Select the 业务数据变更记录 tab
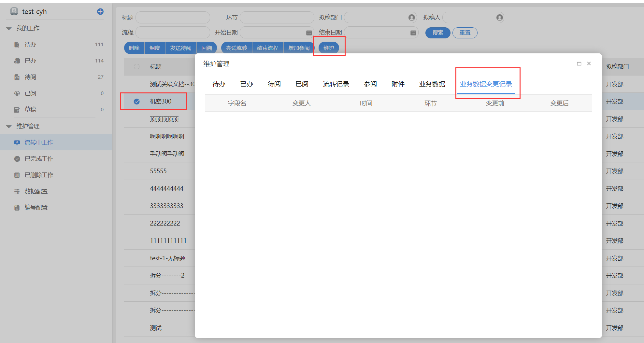Viewport: 644px width, 343px height. pyautogui.click(x=486, y=84)
